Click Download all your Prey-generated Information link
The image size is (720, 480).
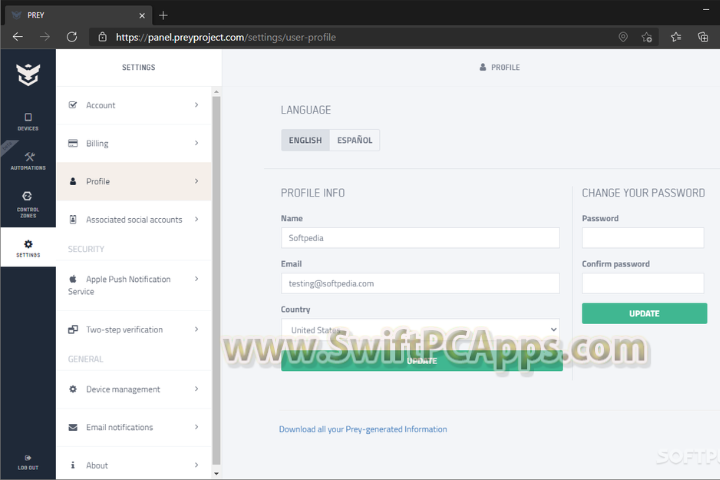(x=363, y=429)
